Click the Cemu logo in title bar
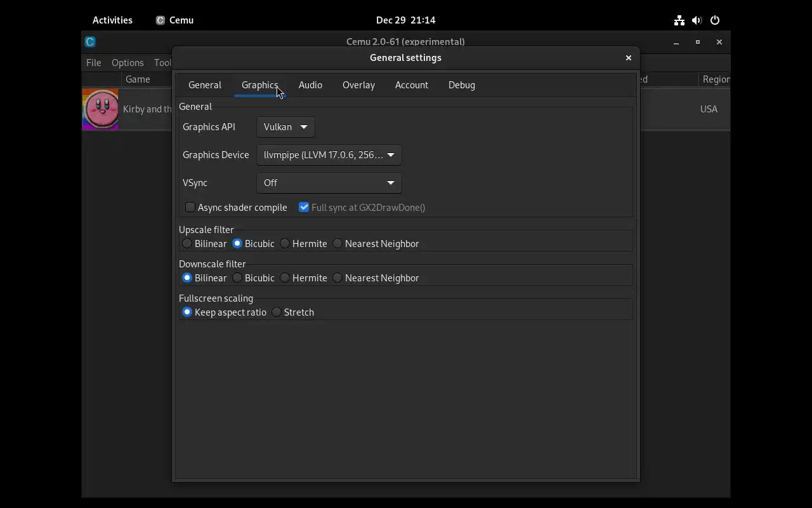 click(90, 42)
